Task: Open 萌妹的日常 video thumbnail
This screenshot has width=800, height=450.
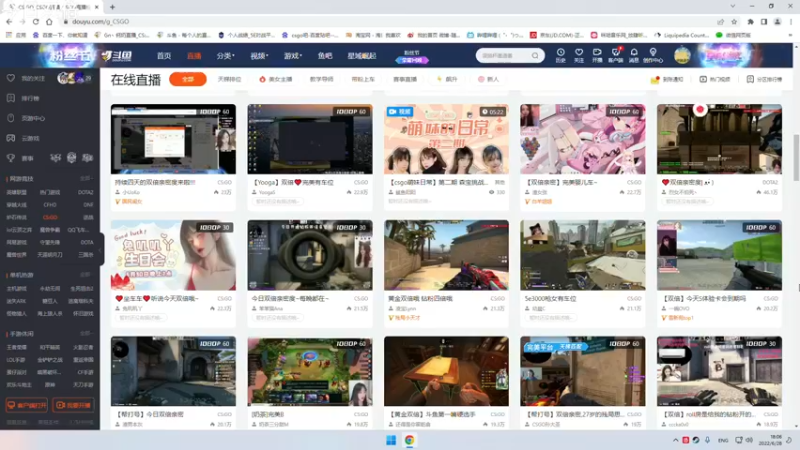Action: 446,139
